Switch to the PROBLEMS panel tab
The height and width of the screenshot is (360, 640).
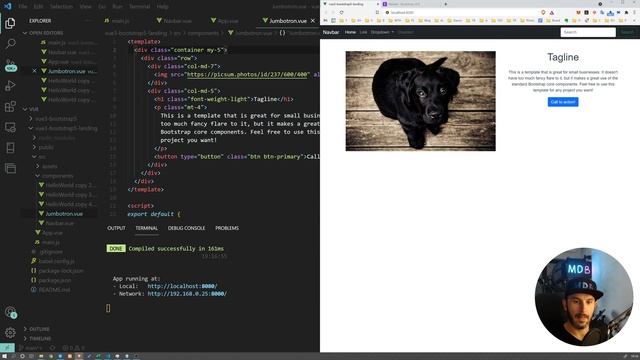pyautogui.click(x=227, y=228)
